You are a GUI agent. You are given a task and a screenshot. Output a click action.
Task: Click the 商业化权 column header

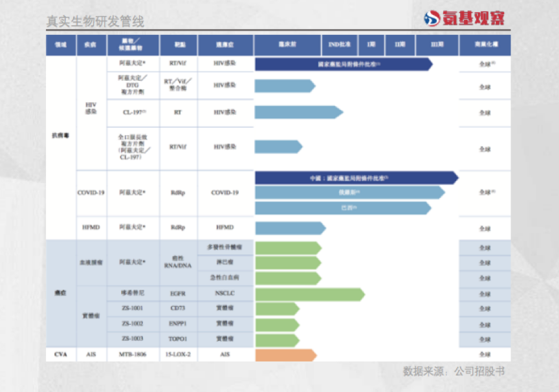coord(485,45)
